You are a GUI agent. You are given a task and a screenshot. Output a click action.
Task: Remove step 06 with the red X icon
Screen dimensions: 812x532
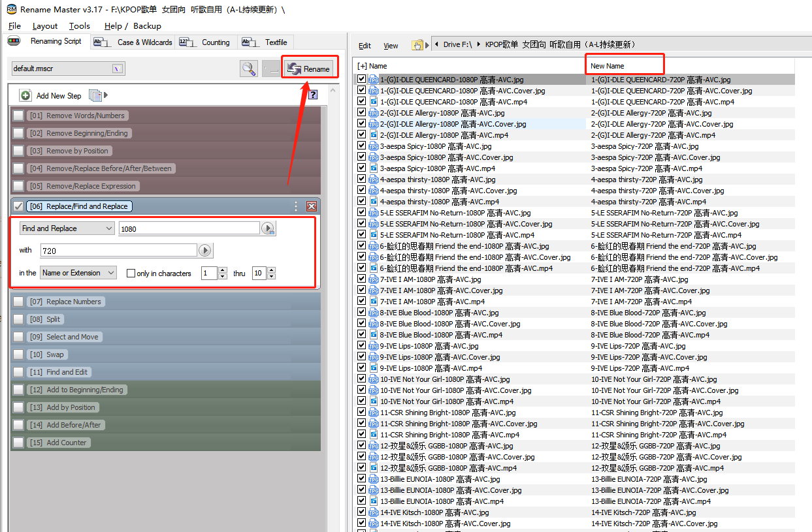click(x=312, y=206)
